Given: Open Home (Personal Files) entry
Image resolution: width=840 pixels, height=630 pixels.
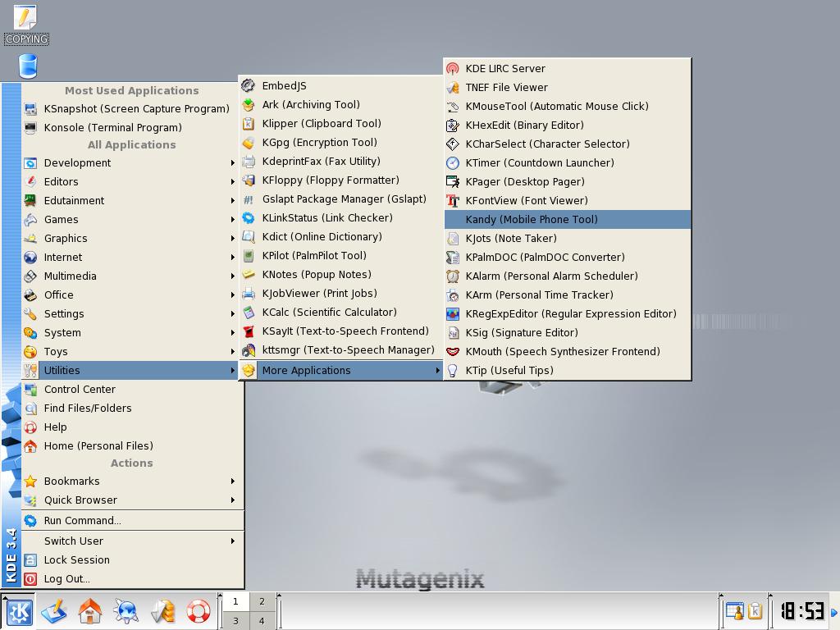Looking at the screenshot, I should pos(132,445).
